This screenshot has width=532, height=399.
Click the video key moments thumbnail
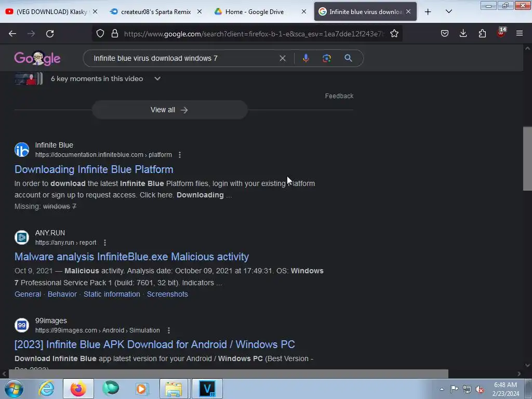point(29,79)
